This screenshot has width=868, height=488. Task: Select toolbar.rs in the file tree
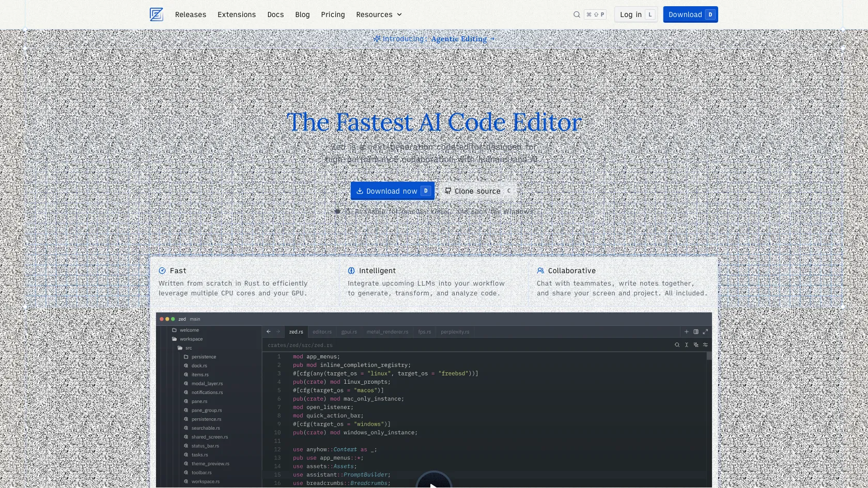[202, 473]
